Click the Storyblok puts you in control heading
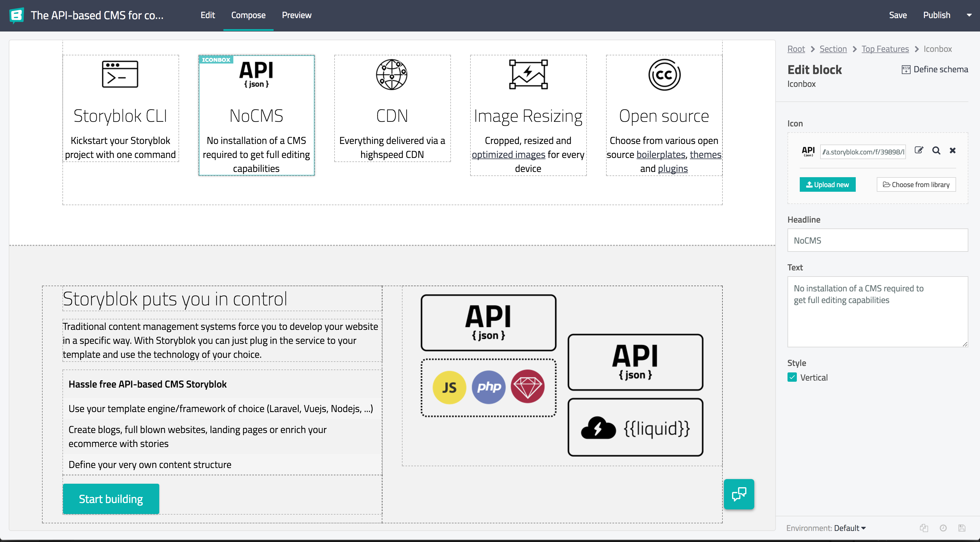980x542 pixels. (175, 299)
